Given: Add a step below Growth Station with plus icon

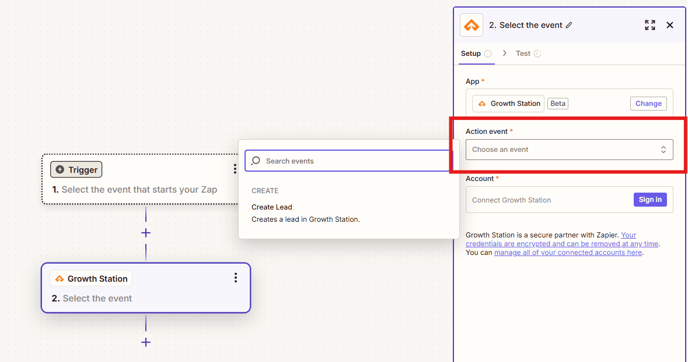Looking at the screenshot, I should pyautogui.click(x=146, y=342).
